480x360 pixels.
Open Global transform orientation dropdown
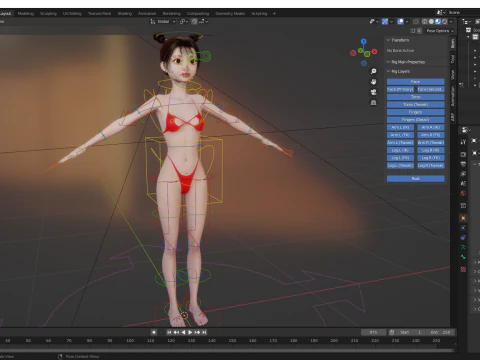pos(163,21)
